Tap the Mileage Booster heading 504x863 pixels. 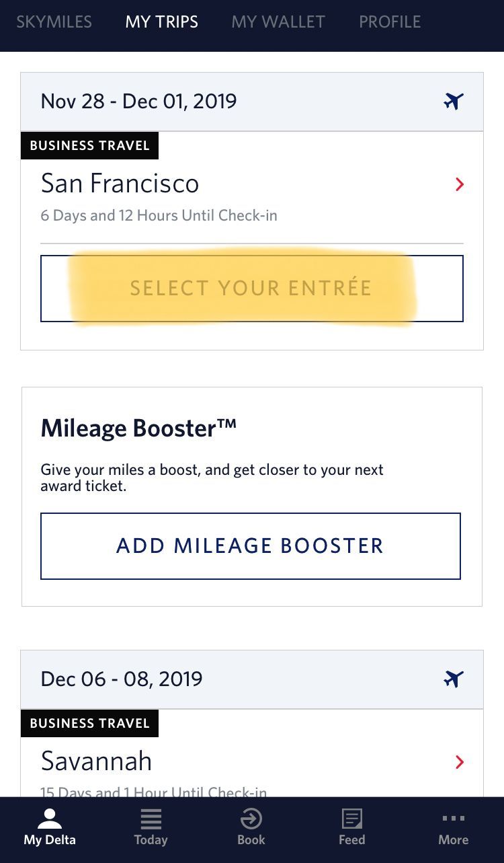coord(138,428)
